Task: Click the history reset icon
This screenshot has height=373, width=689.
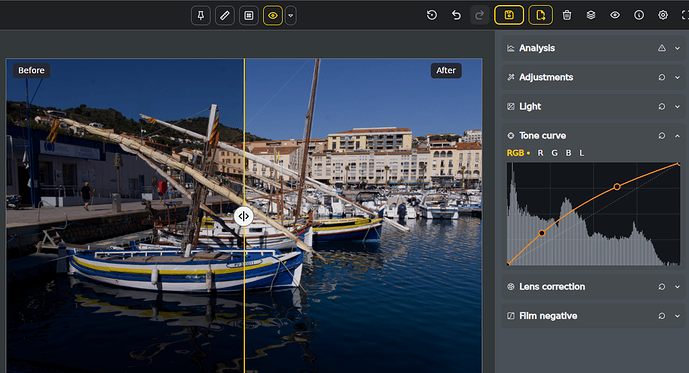Action: (x=432, y=15)
